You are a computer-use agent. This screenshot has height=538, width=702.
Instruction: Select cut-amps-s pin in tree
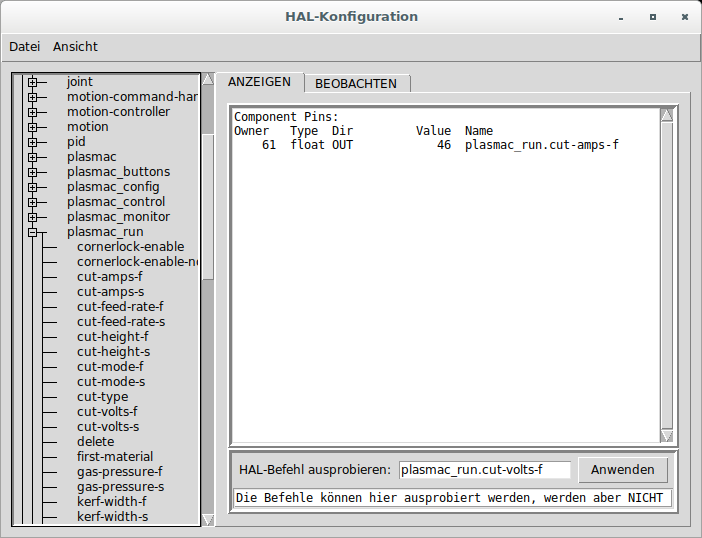coord(111,292)
